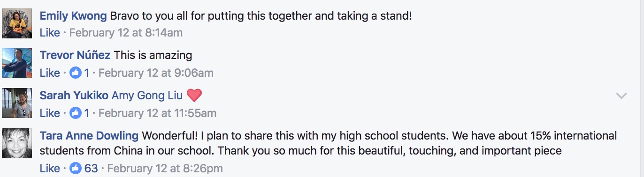The image size is (644, 177).
Task: View thumbs-up reaction on Sarah's comment
Action: point(79,113)
